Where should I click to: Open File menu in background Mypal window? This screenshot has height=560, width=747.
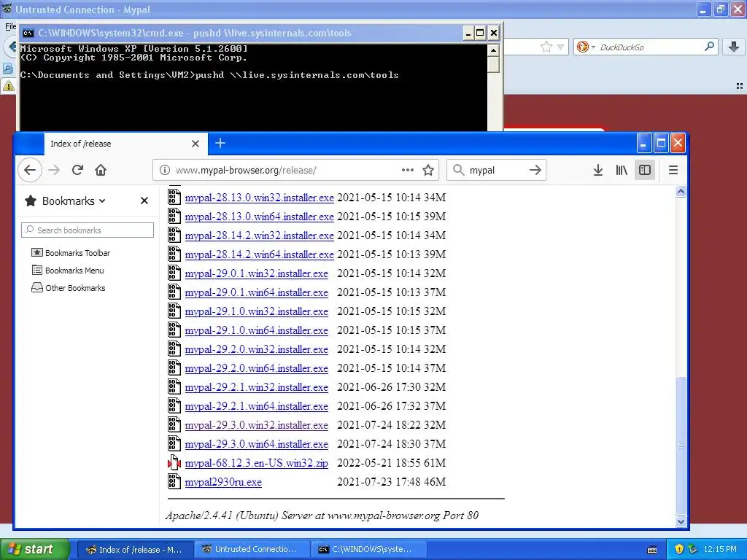[x=10, y=26]
